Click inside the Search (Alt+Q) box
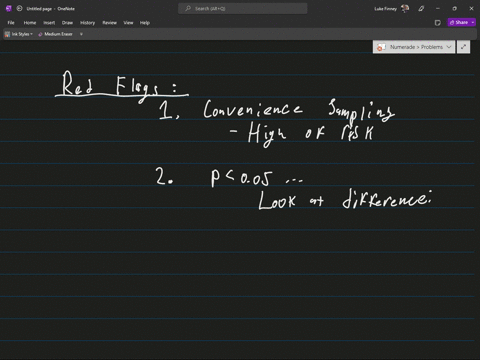Viewport: 480px width, 360px height. coord(243,8)
